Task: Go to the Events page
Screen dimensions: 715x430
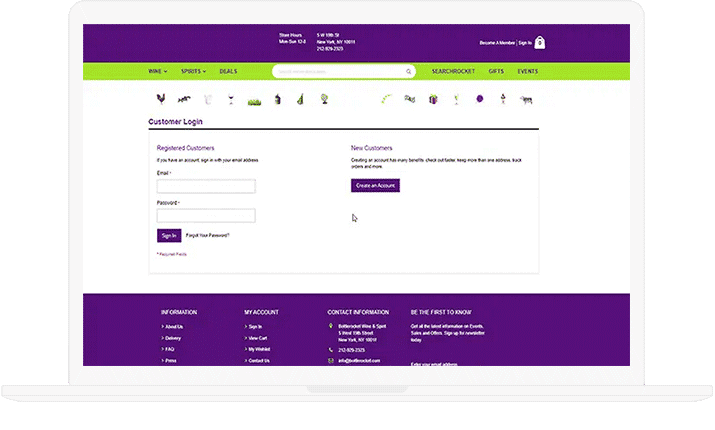Action: click(x=528, y=72)
